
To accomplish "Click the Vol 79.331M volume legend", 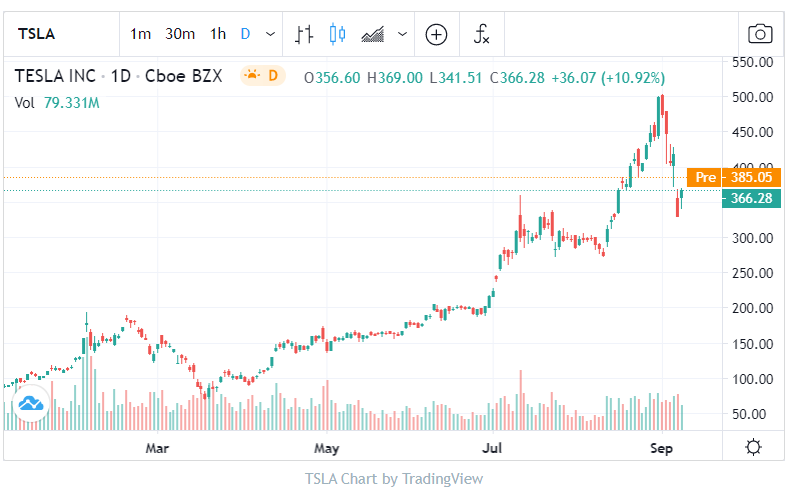I will [57, 103].
